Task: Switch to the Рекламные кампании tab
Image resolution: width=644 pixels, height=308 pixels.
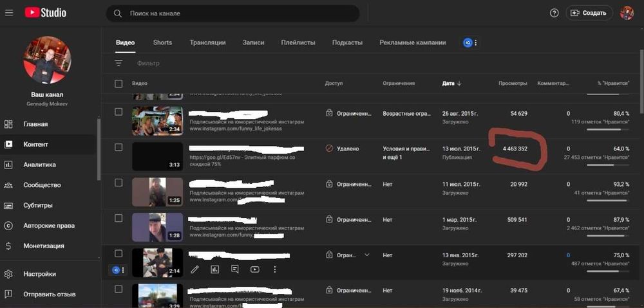Action: (x=413, y=42)
